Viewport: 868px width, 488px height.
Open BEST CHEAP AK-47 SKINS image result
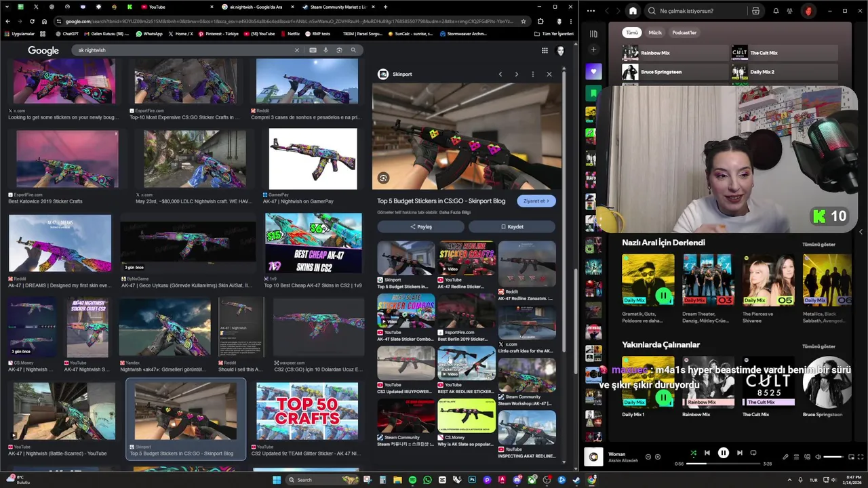click(x=313, y=243)
